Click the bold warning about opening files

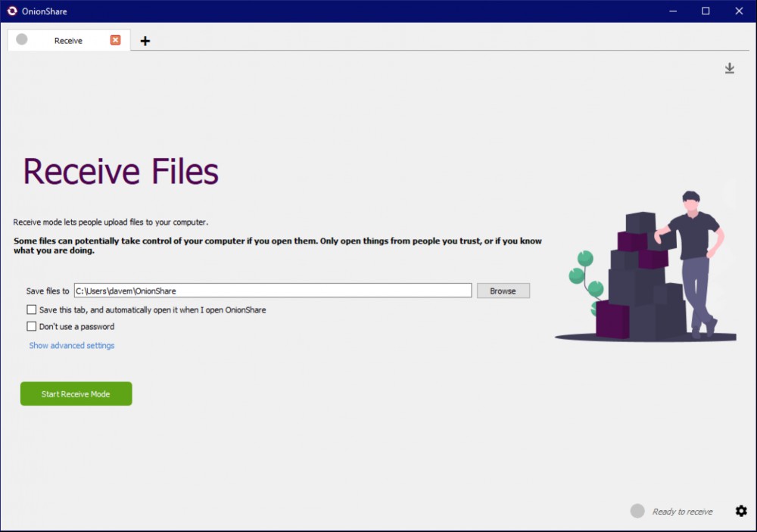click(278, 245)
